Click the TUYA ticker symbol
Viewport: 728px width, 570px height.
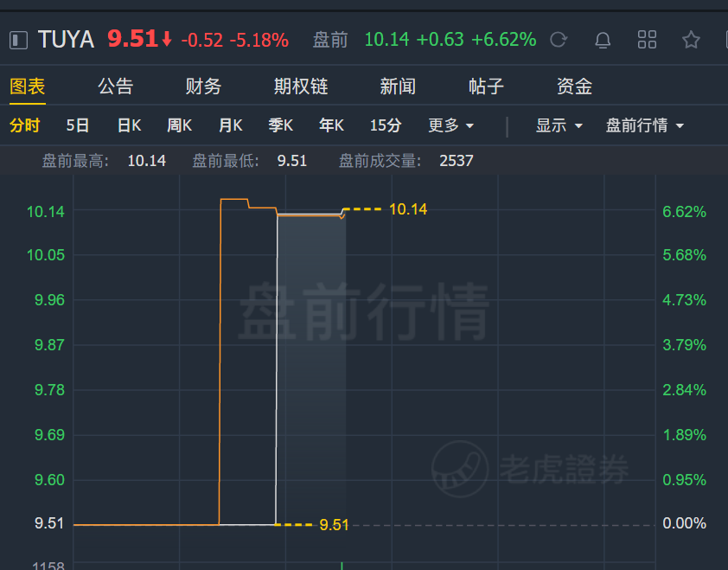click(66, 40)
